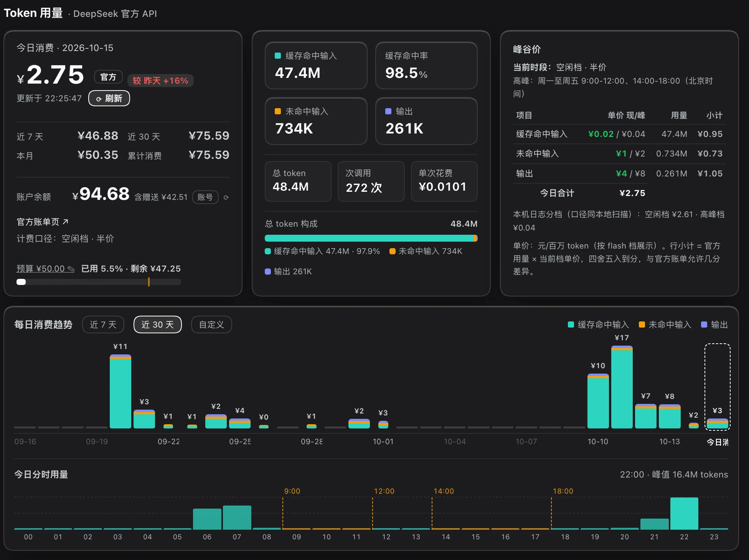Click the small refresh icon beside 账号

click(x=226, y=198)
